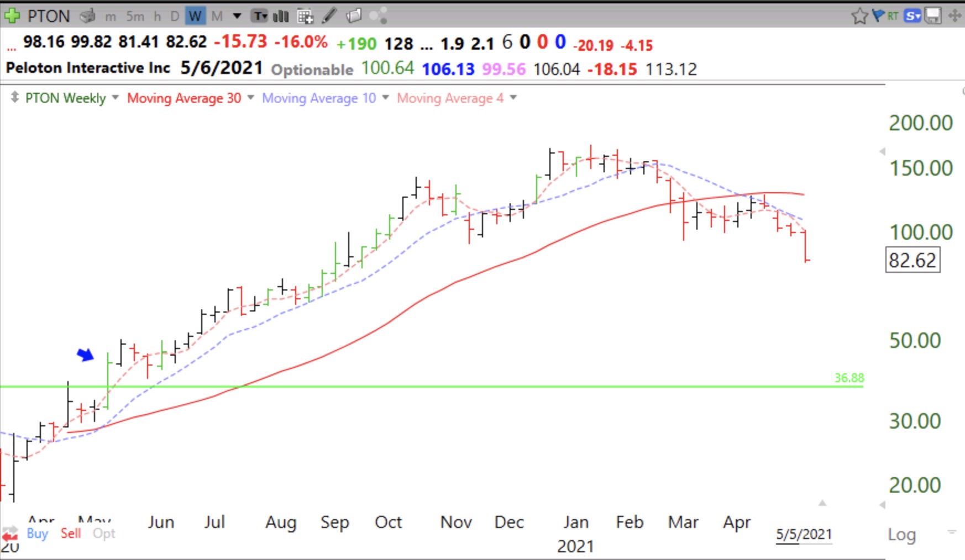Viewport: 965px width, 560px height.
Task: Click the blue flag icon
Action: point(878,15)
